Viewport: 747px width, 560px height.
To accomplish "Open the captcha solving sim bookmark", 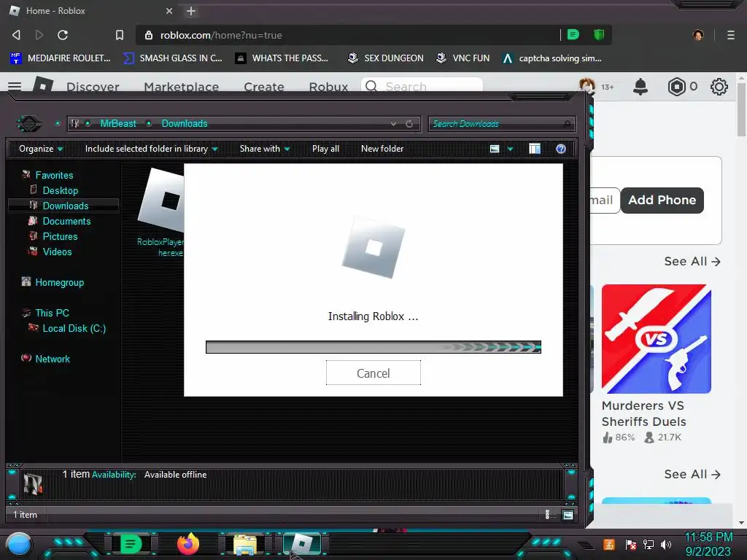I will click(x=553, y=58).
